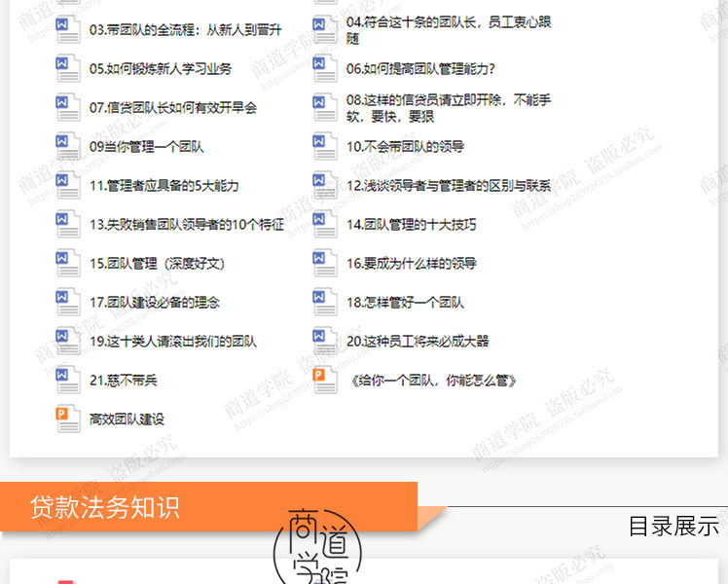Click Word icon beside 18.怎样管好一个团队
Screen dimensions: 728x584
point(325,302)
